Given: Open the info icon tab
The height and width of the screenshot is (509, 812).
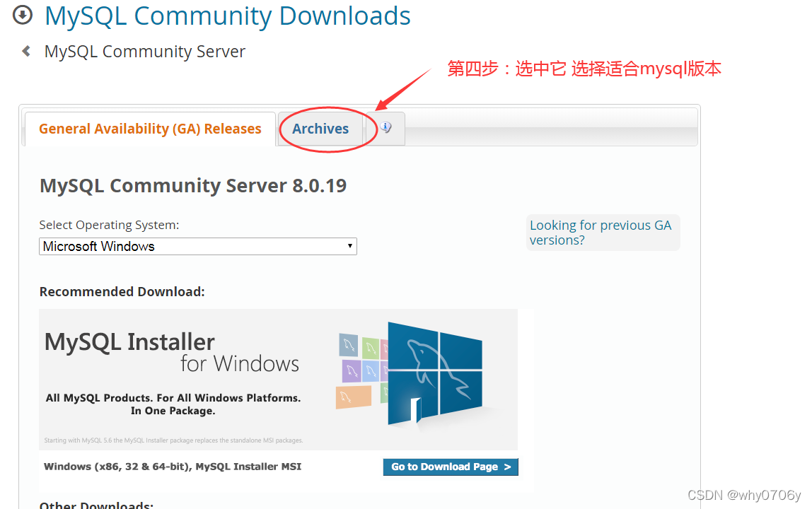Looking at the screenshot, I should point(385,127).
